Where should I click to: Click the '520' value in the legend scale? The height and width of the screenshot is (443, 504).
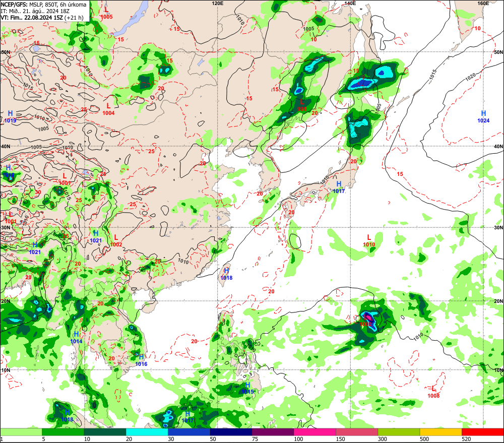(466, 439)
